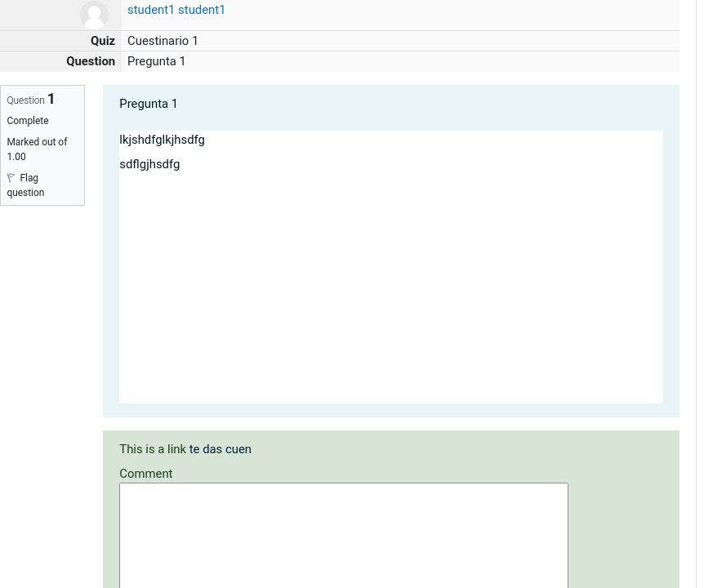Click 'This is a link te das cuen' text
704x588 pixels.
[185, 449]
